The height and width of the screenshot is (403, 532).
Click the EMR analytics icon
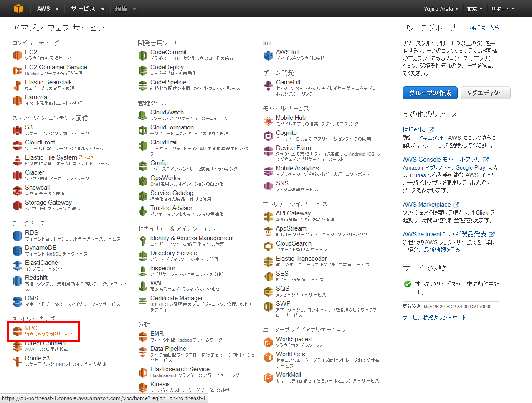click(143, 337)
